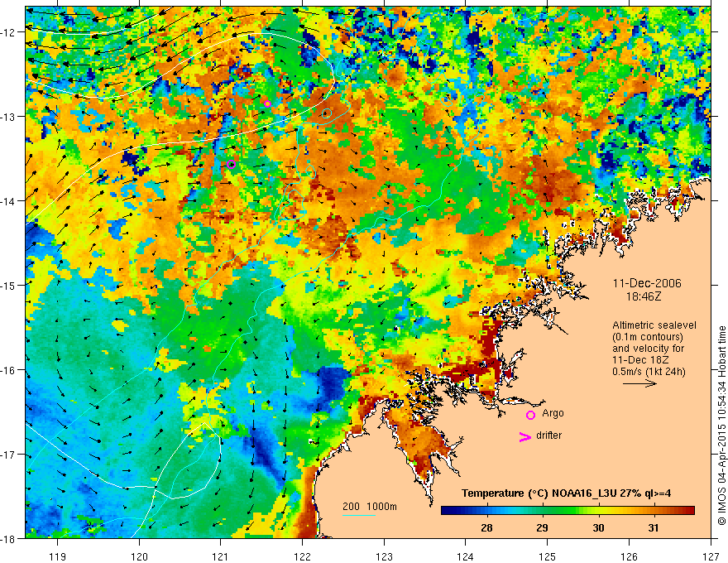
Task: Click the 'drifter' legend text label
Action: [x=549, y=435]
